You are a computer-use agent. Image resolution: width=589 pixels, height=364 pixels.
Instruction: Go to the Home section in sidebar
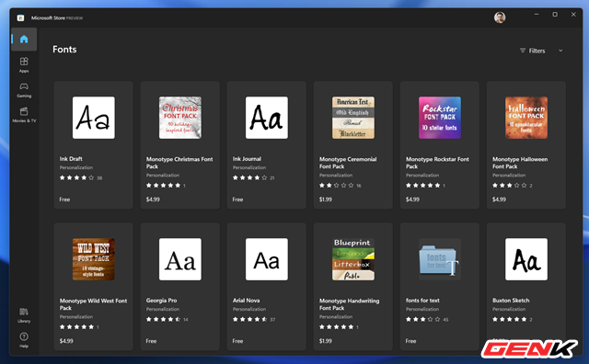tap(24, 39)
